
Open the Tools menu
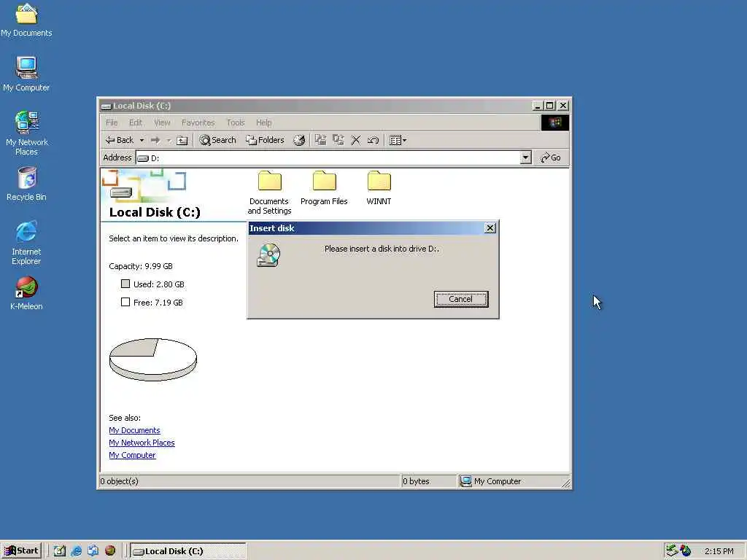(x=236, y=122)
